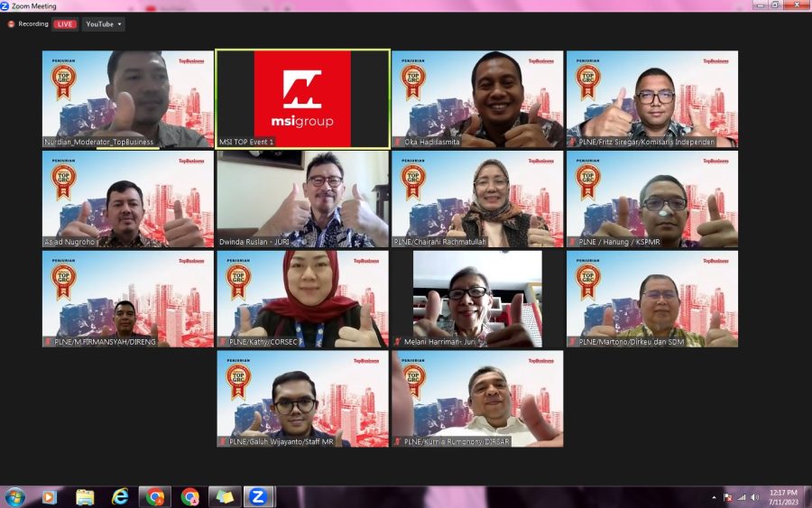
Task: Click muted mic icon beside PLNE/Galuh Wijayanto
Action: pyautogui.click(x=223, y=442)
